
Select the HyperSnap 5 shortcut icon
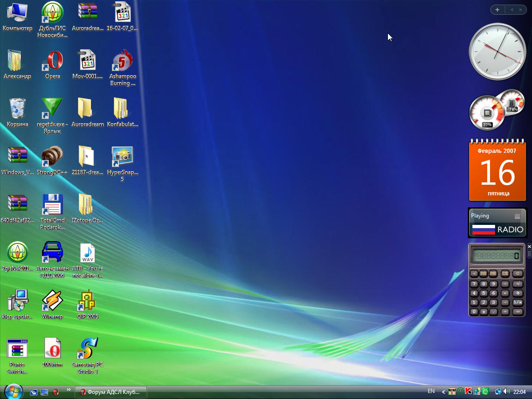122,157
